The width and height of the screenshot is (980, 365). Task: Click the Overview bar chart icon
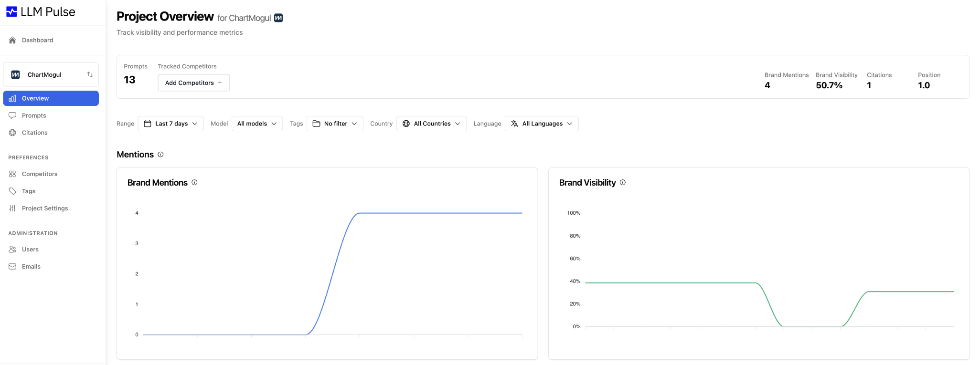(12, 98)
